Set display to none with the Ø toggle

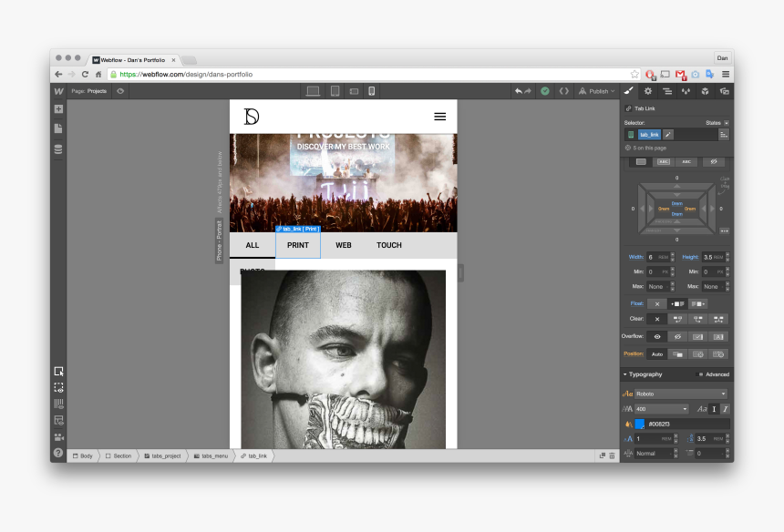click(x=714, y=161)
